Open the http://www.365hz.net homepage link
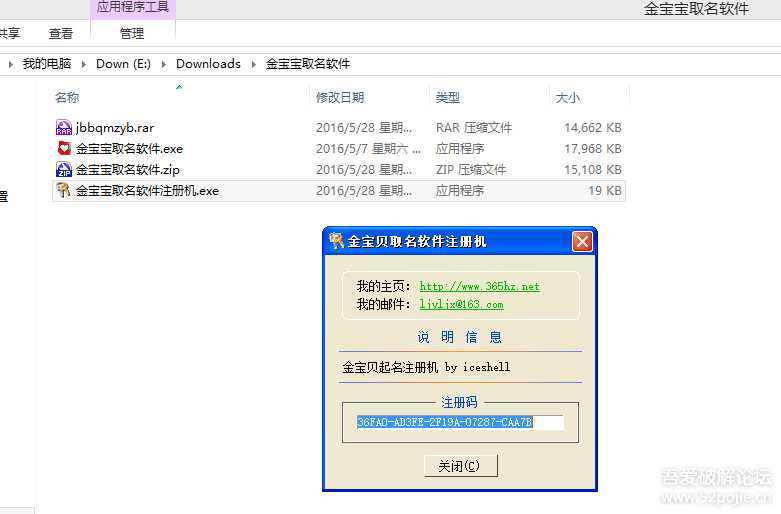 (x=479, y=286)
